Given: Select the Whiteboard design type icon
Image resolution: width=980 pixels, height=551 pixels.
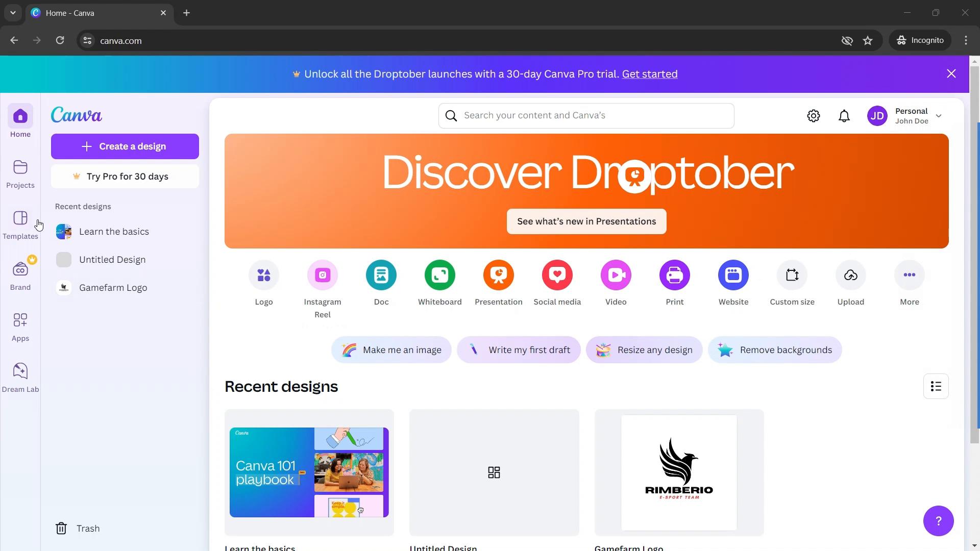Looking at the screenshot, I should point(440,274).
